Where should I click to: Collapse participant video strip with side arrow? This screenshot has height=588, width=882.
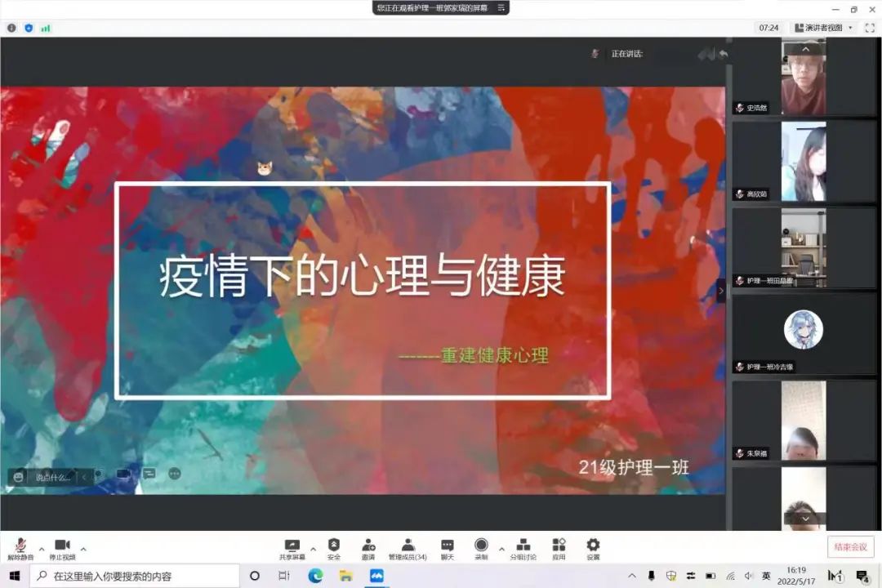720,291
